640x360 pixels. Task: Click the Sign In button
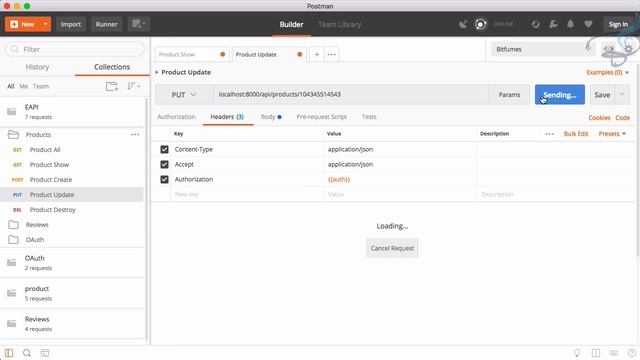point(618,24)
